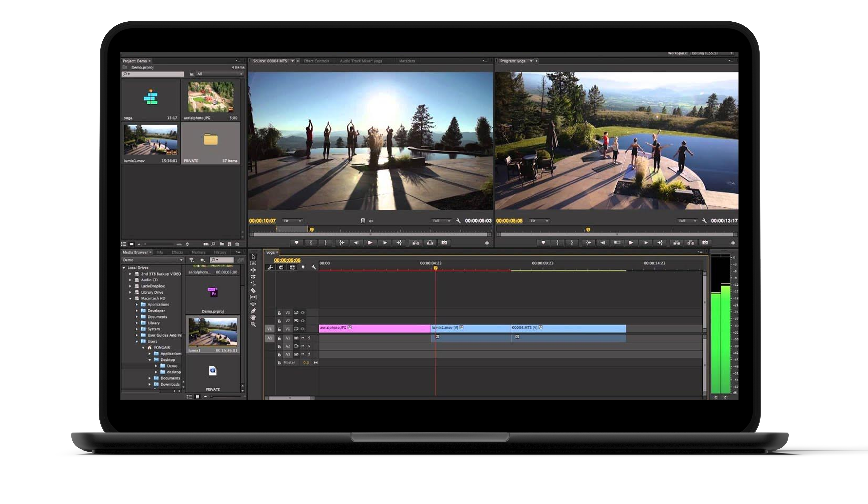The image size is (868, 504).
Task: Open the Project panel 'In: All' dropdown
Action: coord(219,74)
